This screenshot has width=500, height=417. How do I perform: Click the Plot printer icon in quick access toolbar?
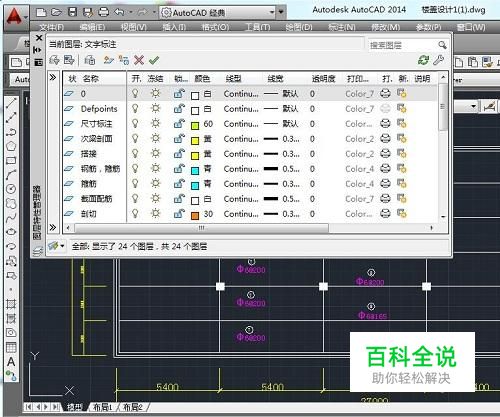pos(103,13)
